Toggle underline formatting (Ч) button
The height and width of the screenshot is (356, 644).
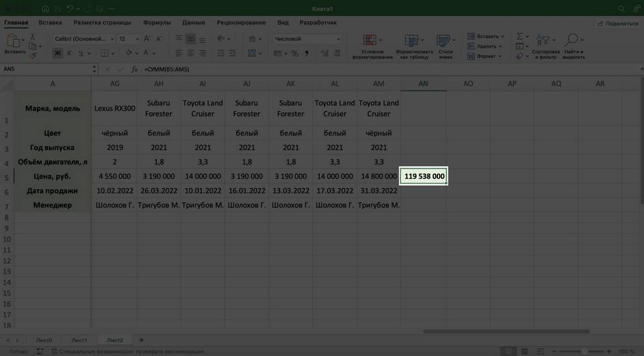click(x=80, y=53)
